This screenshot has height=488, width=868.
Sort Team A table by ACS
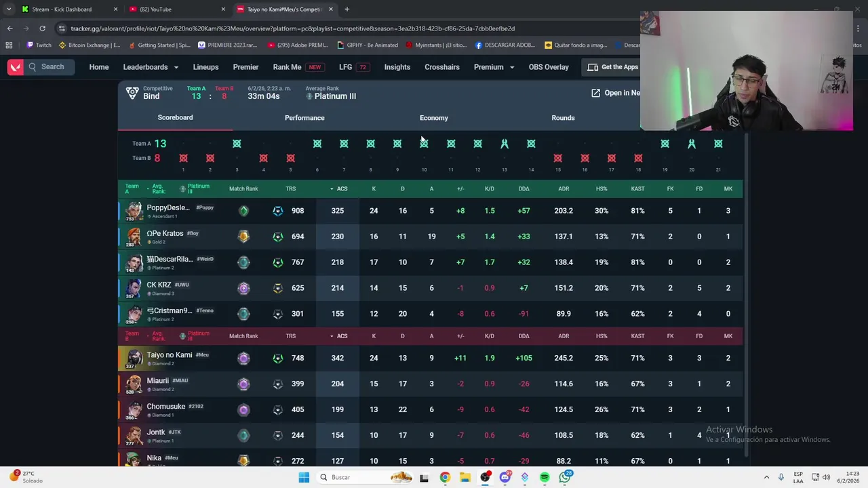(x=339, y=189)
